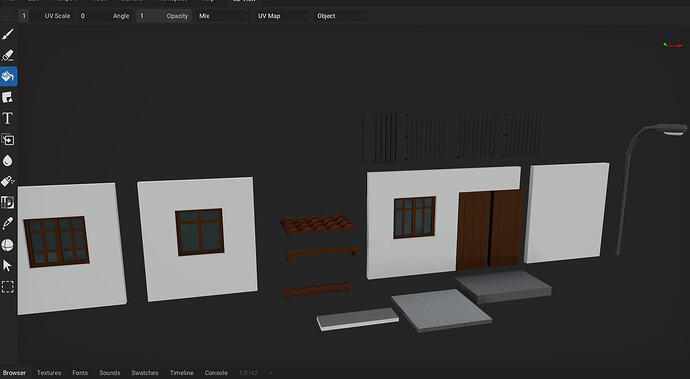The image size is (690, 379).
Task: Select the Color Picker eyedropper tool
Action: pyautogui.click(x=8, y=224)
